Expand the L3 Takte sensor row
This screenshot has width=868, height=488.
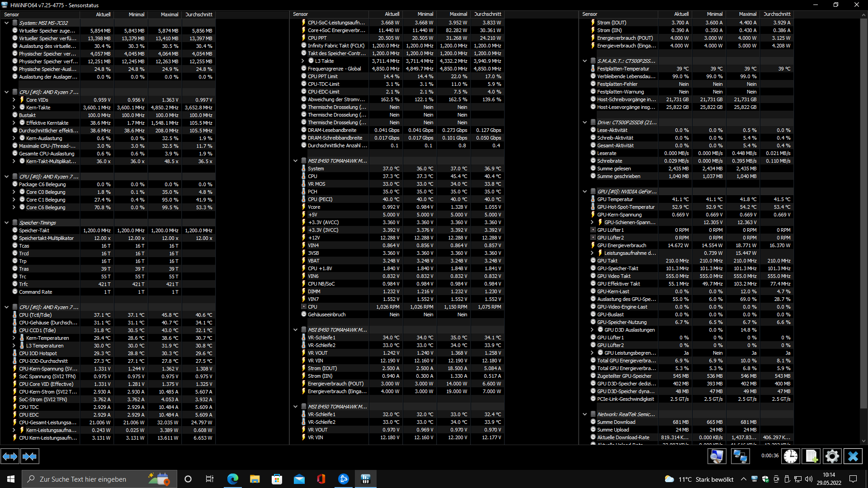tap(302, 61)
